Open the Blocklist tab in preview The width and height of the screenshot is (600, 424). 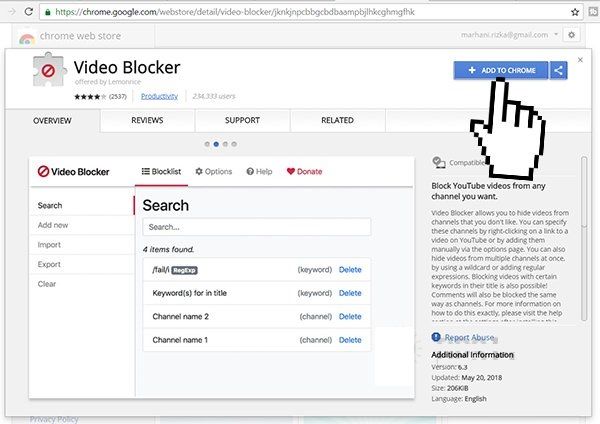click(161, 171)
